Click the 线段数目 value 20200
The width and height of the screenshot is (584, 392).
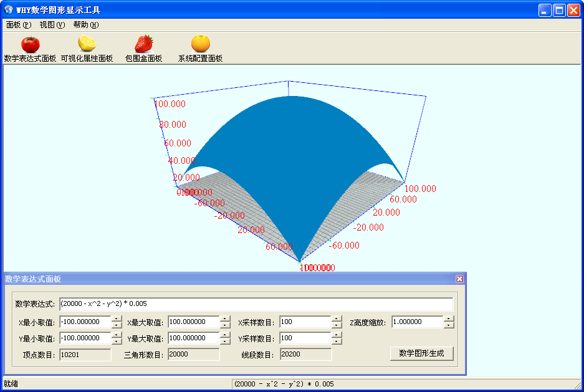[305, 355]
